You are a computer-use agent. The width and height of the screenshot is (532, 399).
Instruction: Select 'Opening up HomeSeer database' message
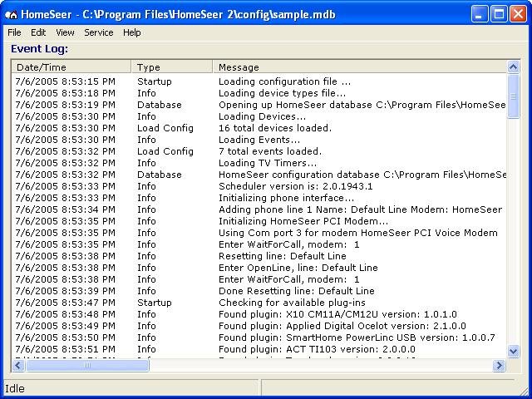click(x=362, y=105)
